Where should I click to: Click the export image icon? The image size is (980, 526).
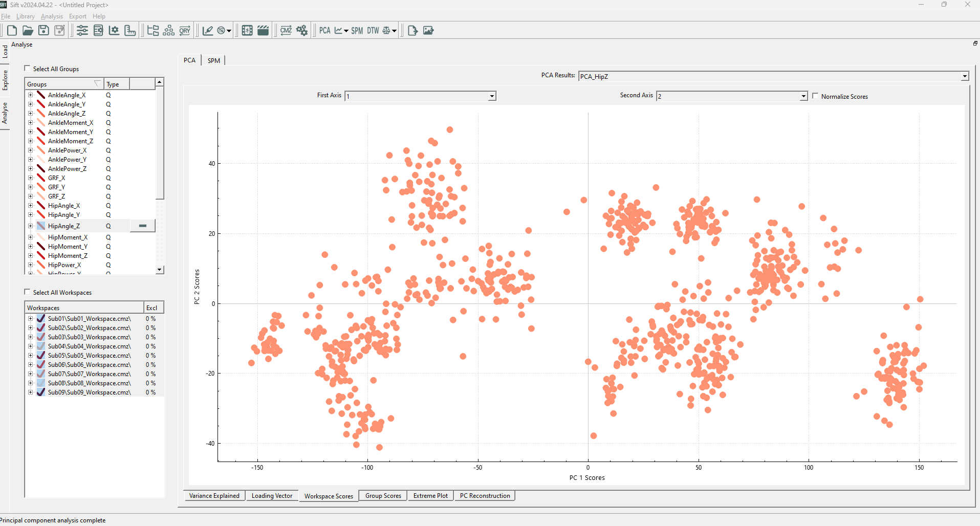[428, 31]
